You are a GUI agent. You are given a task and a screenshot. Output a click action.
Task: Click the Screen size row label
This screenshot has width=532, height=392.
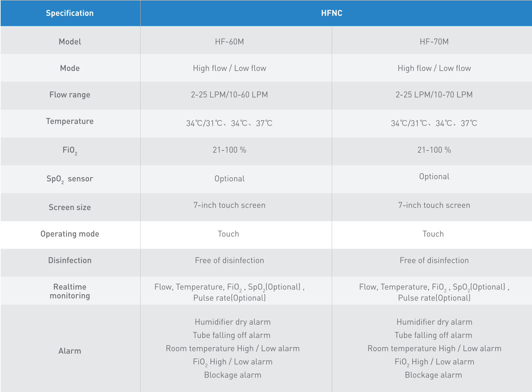pyautogui.click(x=70, y=207)
